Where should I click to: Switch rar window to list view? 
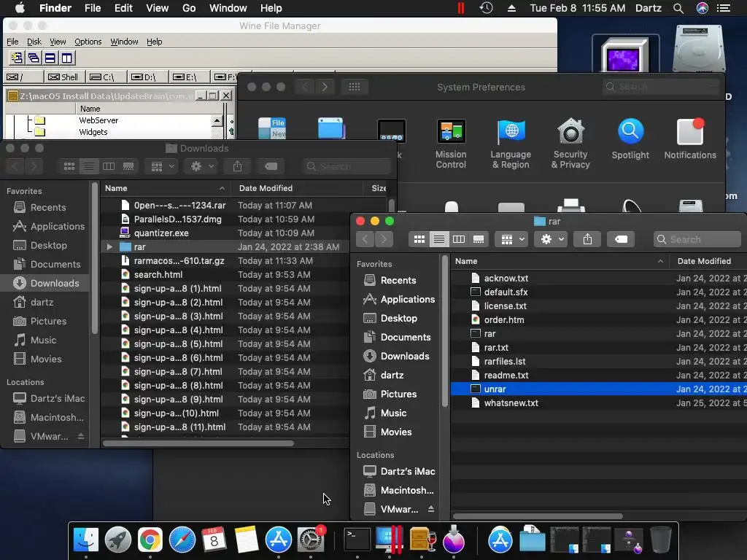pos(438,239)
